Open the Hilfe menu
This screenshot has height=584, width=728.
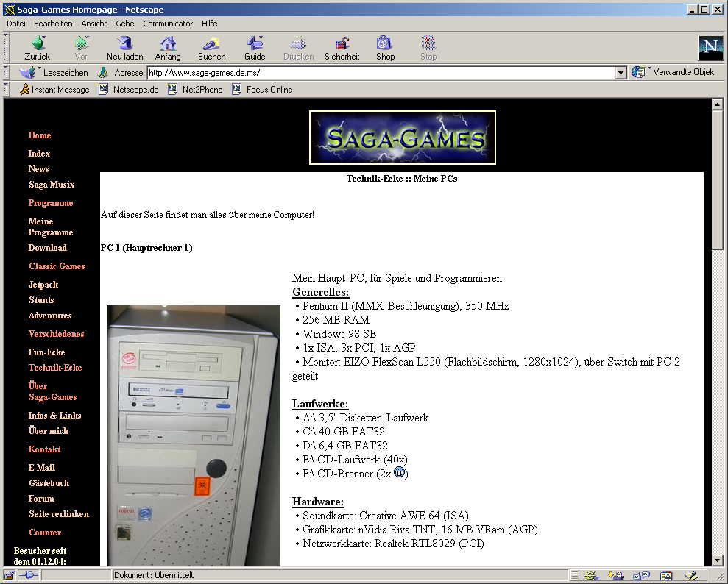point(209,24)
